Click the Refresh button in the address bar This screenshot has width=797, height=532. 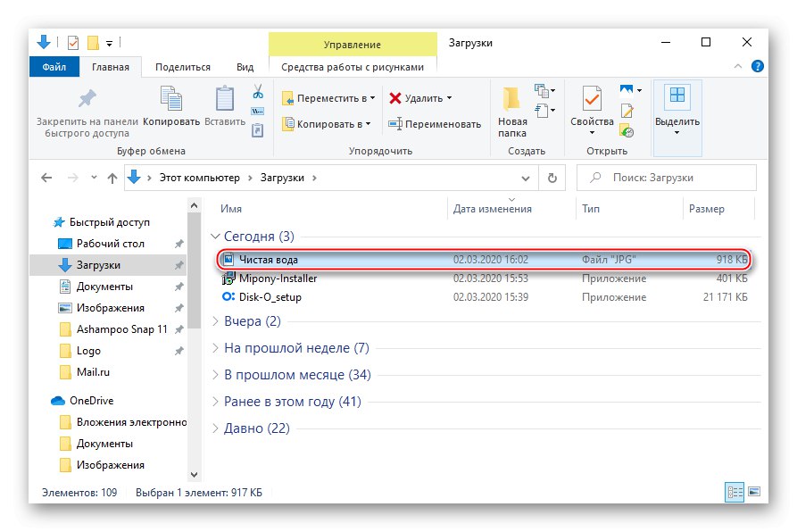tap(552, 178)
